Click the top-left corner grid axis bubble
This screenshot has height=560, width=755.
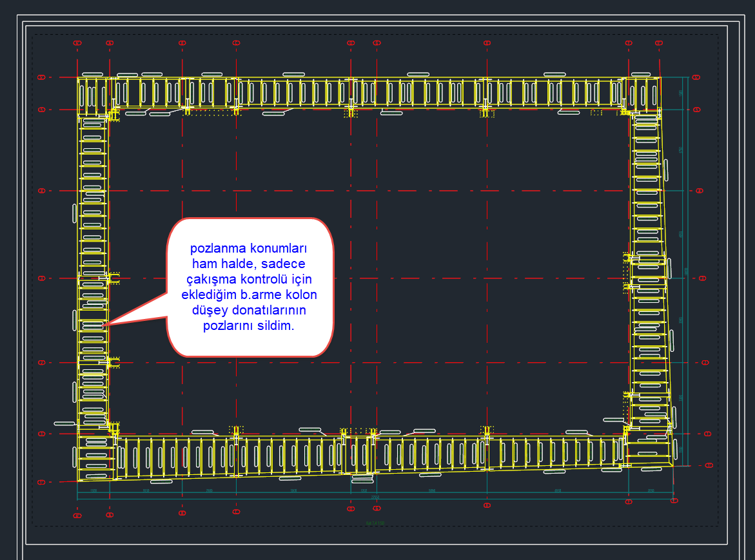pos(77,43)
